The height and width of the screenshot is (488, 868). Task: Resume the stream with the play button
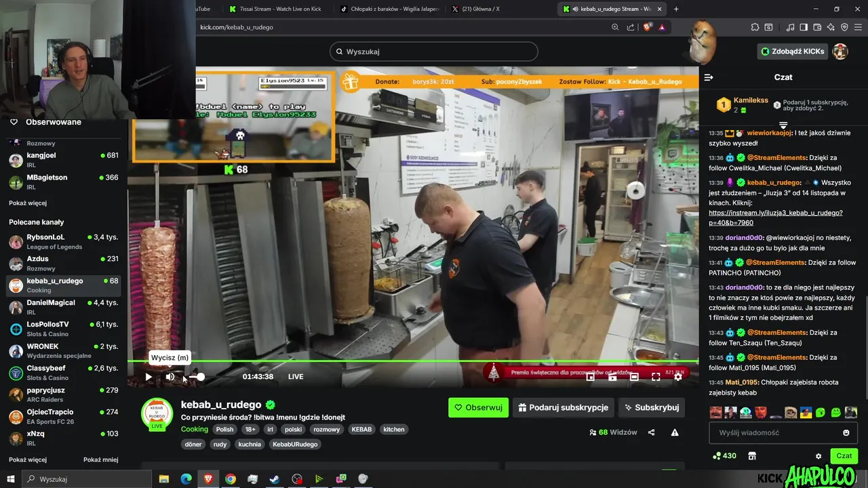149,377
